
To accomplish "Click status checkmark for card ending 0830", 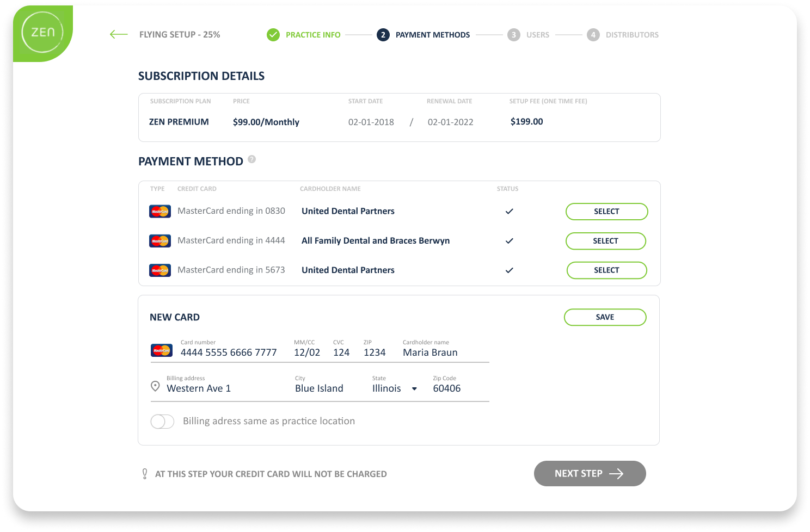I will click(509, 211).
